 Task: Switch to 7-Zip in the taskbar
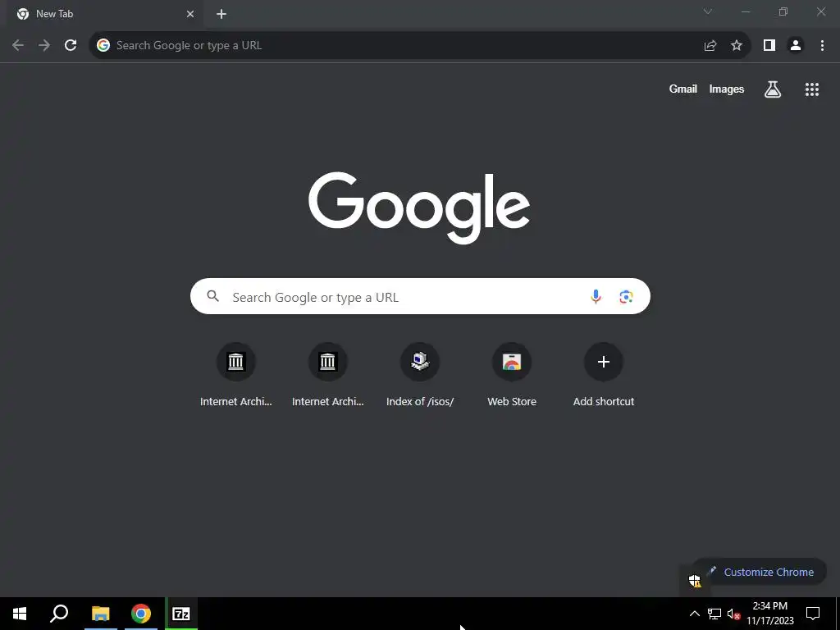click(181, 614)
